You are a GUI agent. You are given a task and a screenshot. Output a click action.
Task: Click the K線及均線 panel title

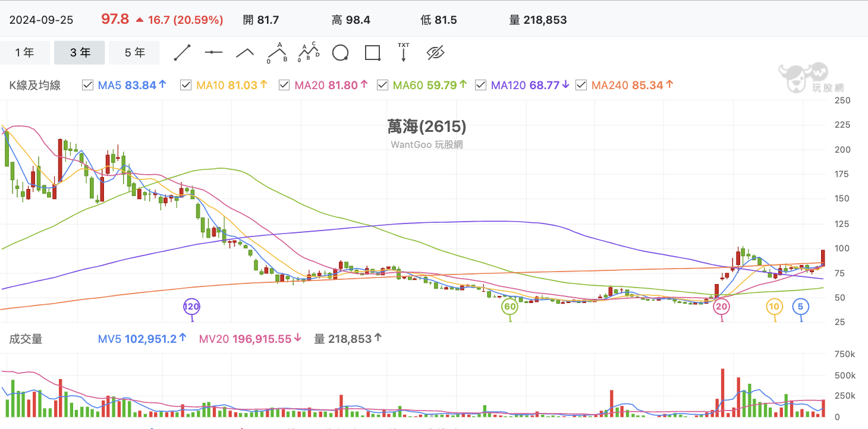[35, 85]
